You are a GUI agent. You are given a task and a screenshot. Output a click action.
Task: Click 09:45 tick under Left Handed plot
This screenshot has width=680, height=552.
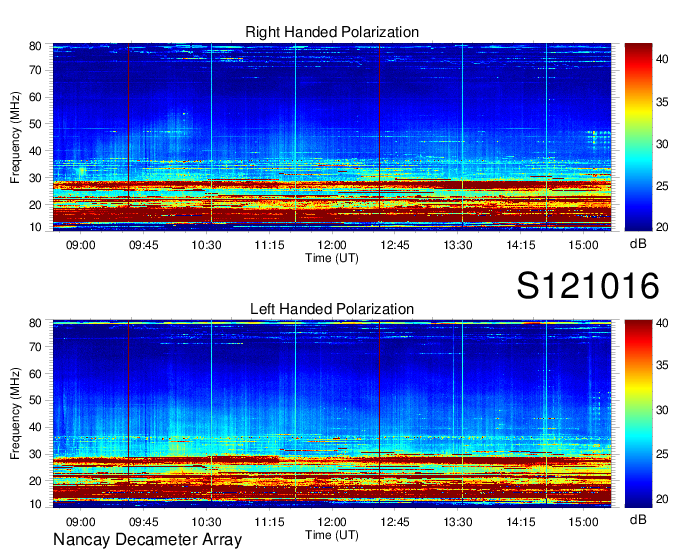pyautogui.click(x=144, y=522)
